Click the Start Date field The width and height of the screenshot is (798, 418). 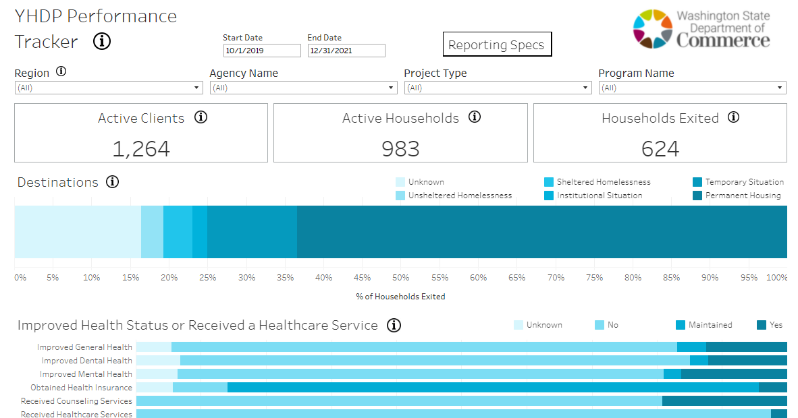[x=261, y=50]
